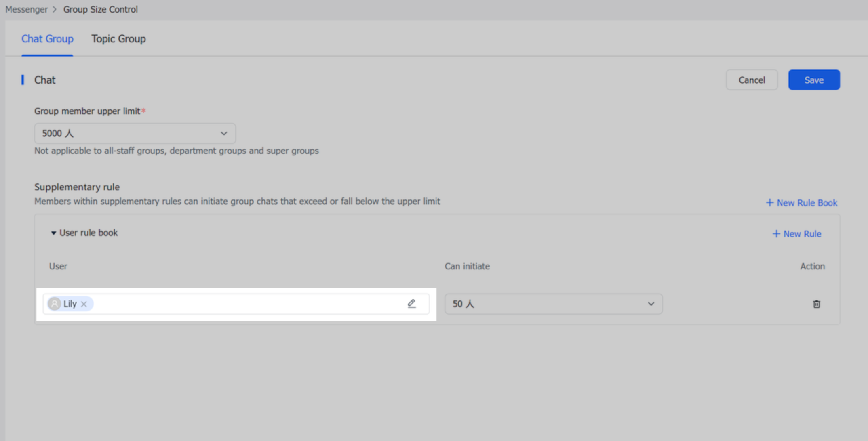Remove Lily by clicking the X icon

84,304
